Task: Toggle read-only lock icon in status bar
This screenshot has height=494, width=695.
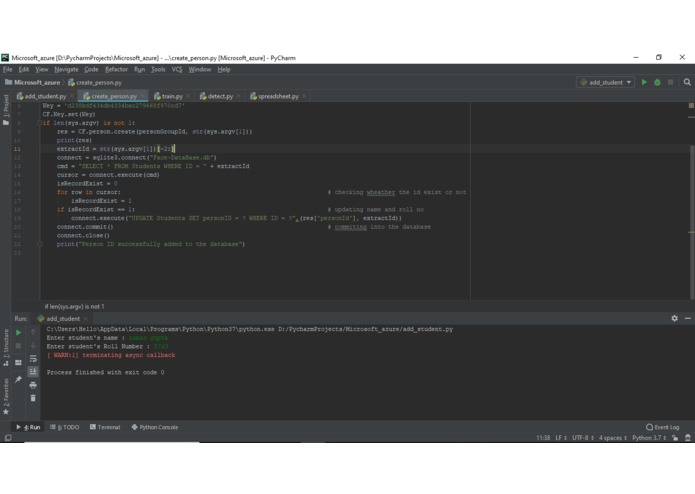Action: pos(675,438)
